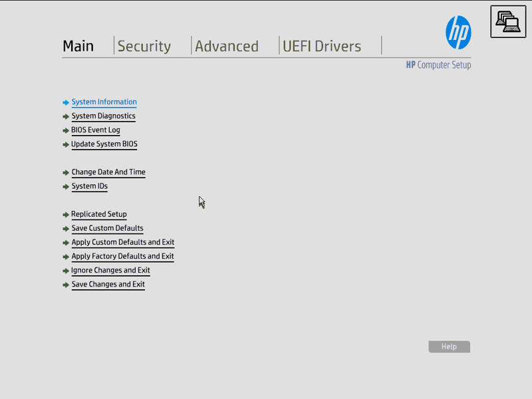Click the arrow icon beside BIOS Event Log

pyautogui.click(x=66, y=130)
